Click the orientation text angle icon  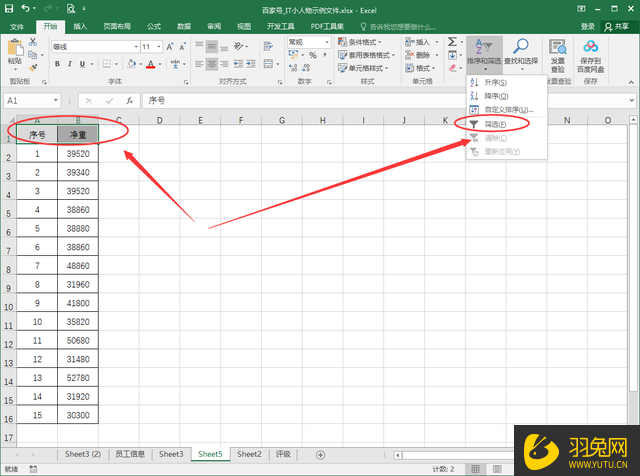[239, 46]
